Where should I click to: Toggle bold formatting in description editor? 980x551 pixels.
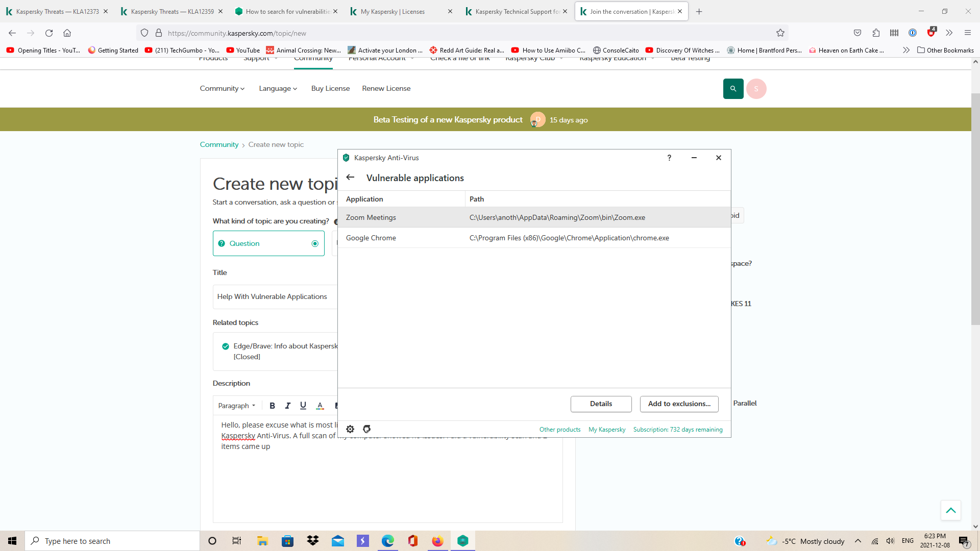click(272, 406)
